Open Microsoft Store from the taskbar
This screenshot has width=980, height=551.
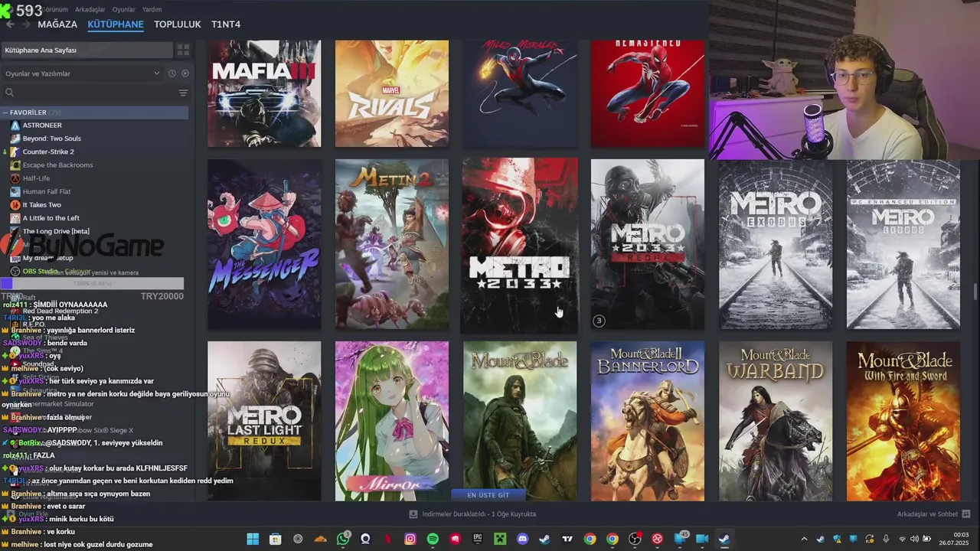[x=276, y=540]
